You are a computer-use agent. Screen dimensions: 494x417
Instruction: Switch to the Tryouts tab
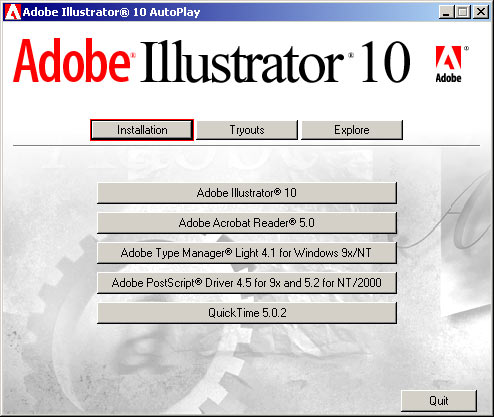[247, 130]
